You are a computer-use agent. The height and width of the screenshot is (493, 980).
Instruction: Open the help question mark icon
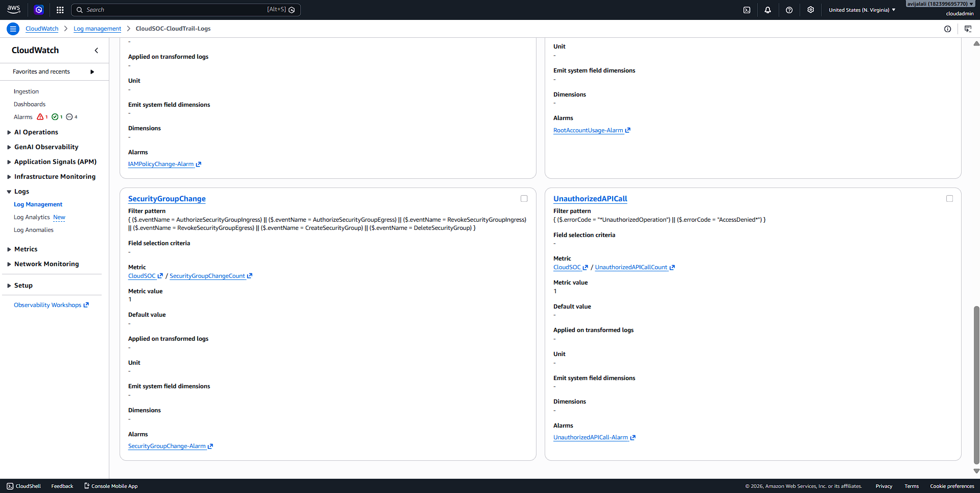click(789, 10)
